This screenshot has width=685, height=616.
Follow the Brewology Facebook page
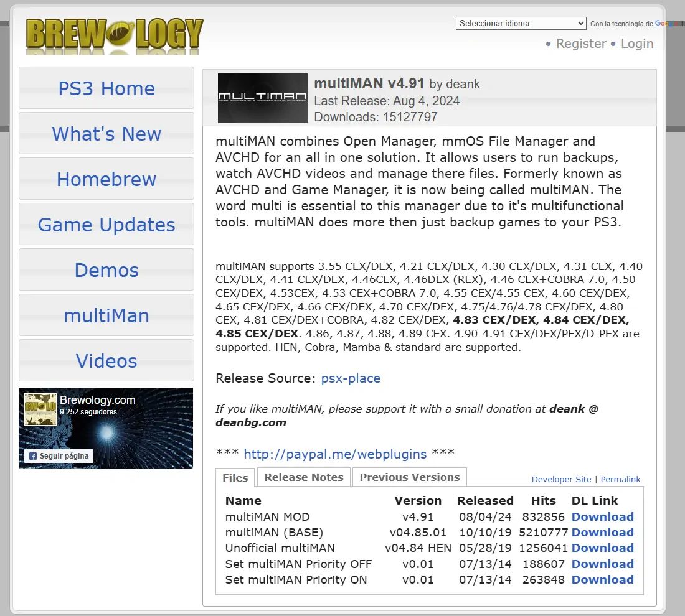pos(59,456)
